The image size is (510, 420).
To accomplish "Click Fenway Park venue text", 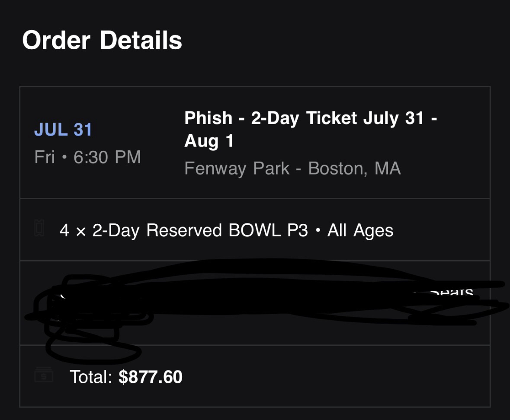I will click(x=237, y=169).
